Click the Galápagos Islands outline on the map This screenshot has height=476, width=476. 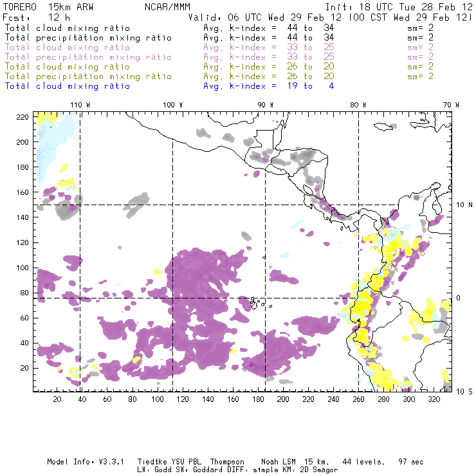pos(256,300)
